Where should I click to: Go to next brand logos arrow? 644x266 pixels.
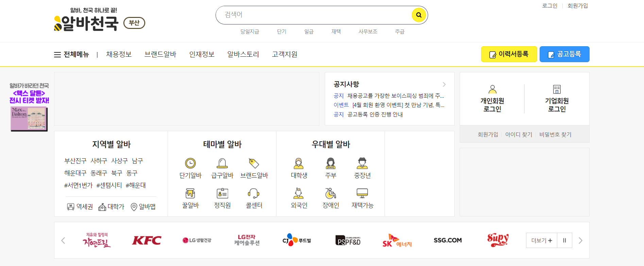[580, 241]
